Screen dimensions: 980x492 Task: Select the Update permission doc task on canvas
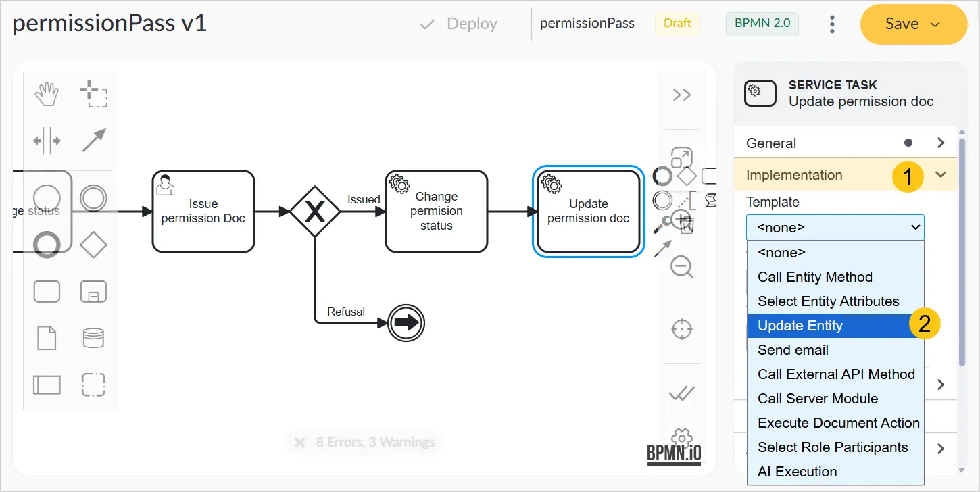coord(589,212)
